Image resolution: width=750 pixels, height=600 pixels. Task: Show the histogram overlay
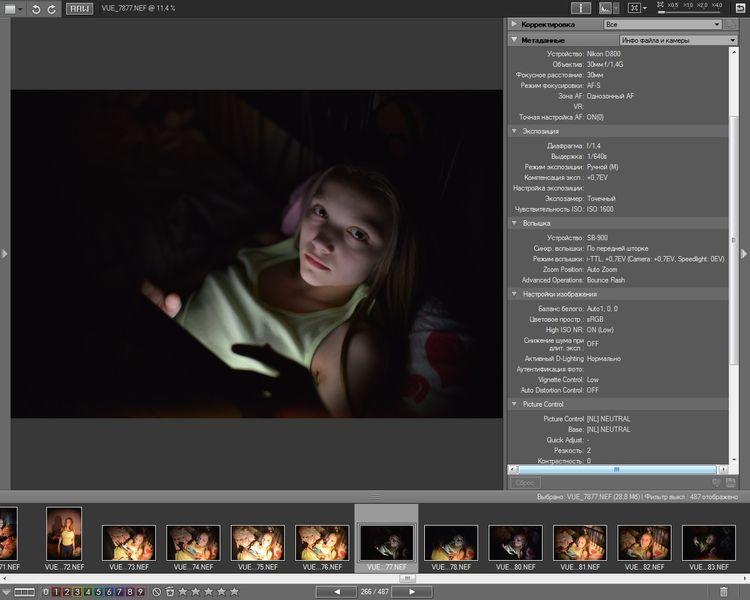pos(606,8)
